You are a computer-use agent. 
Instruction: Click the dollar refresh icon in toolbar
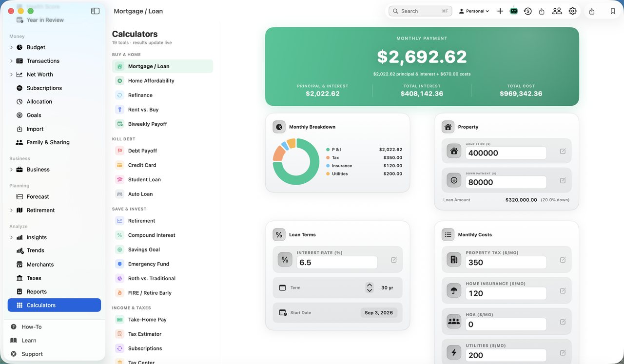click(x=528, y=11)
